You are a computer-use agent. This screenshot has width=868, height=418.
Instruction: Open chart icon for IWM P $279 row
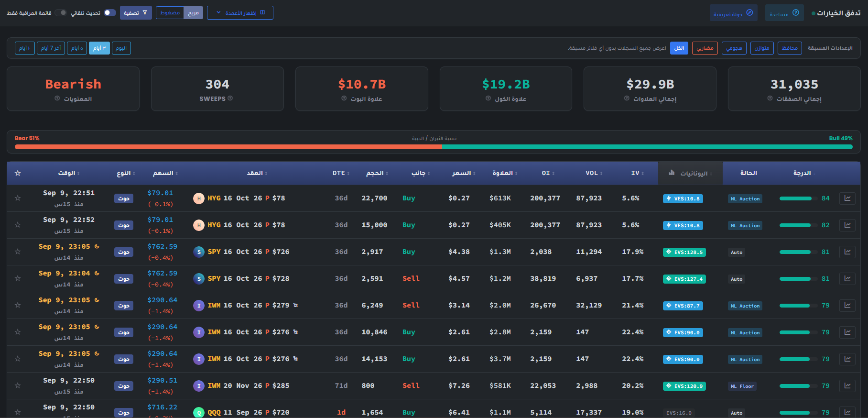click(847, 305)
